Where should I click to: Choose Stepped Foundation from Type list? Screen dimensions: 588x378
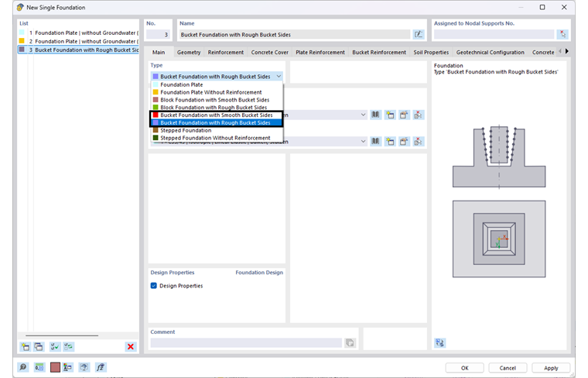point(217,130)
